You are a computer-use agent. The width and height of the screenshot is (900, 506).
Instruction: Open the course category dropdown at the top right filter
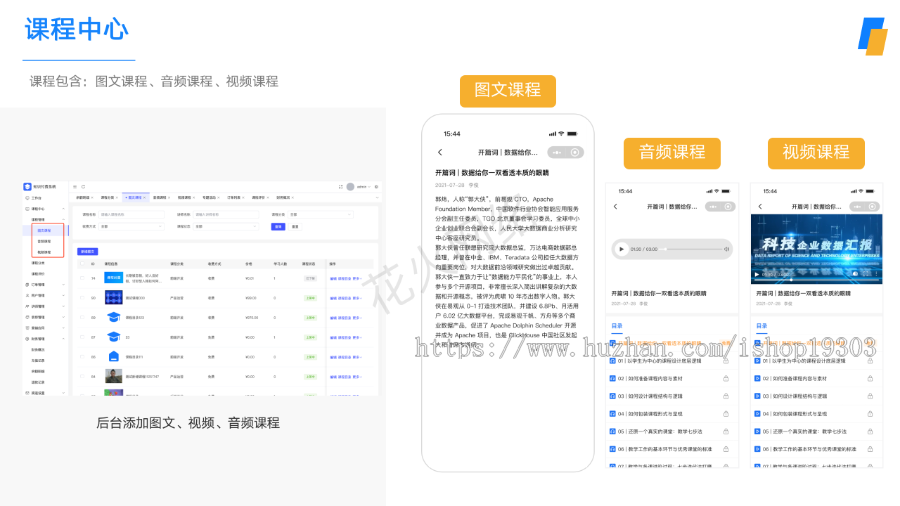click(x=320, y=215)
